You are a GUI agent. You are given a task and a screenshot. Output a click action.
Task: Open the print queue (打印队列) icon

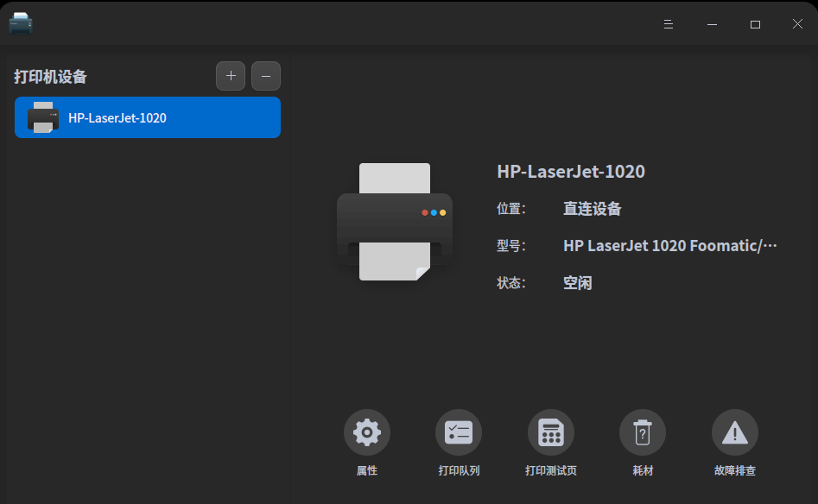(459, 432)
